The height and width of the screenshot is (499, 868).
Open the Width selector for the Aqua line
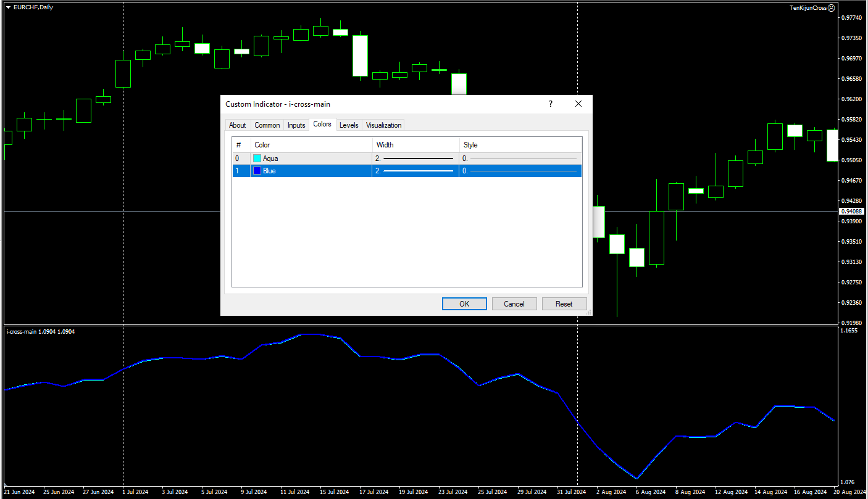point(415,159)
